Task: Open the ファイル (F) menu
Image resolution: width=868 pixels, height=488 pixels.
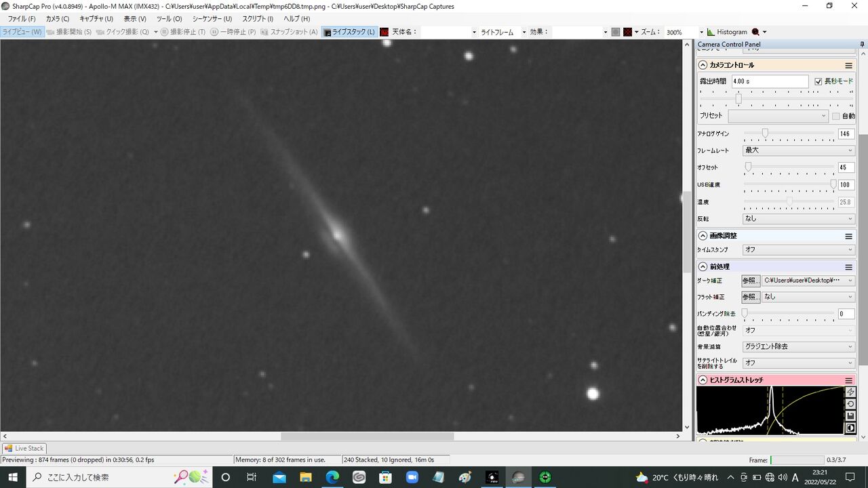Action: 22,19
